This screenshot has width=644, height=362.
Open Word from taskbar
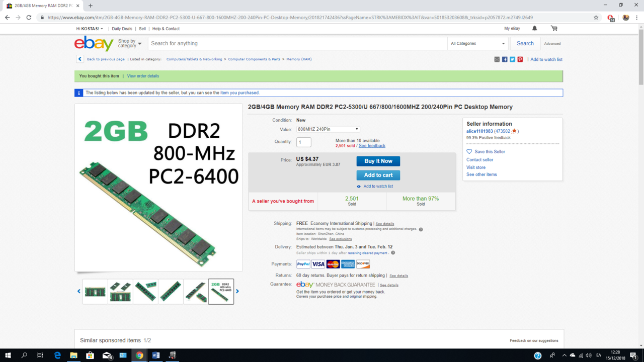(x=155, y=355)
